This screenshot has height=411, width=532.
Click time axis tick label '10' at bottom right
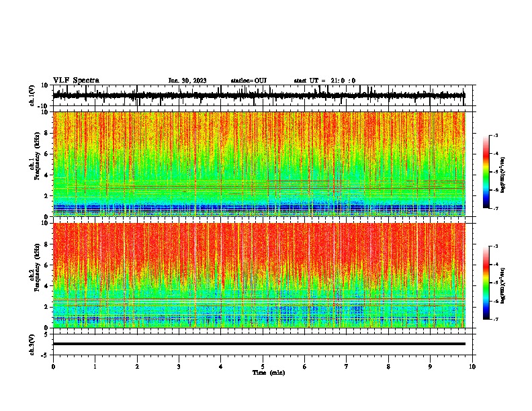pos(472,367)
